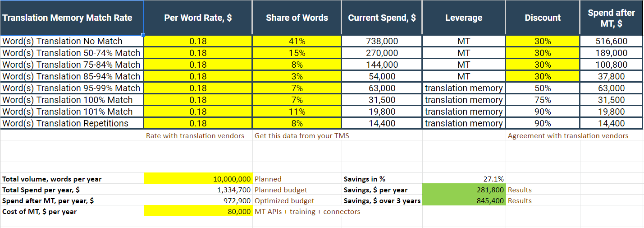Click the 'Get this data from your TMS' note
This screenshot has height=228, width=644.
click(302, 135)
